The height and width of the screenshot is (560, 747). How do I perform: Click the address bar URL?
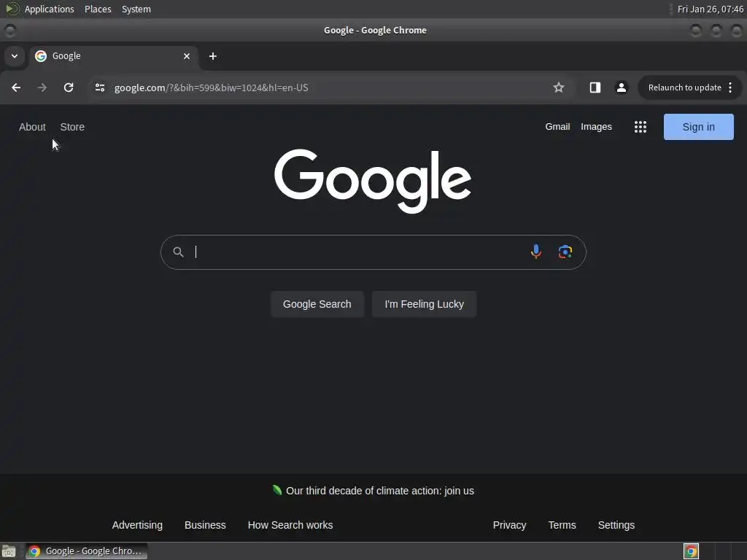click(x=211, y=87)
